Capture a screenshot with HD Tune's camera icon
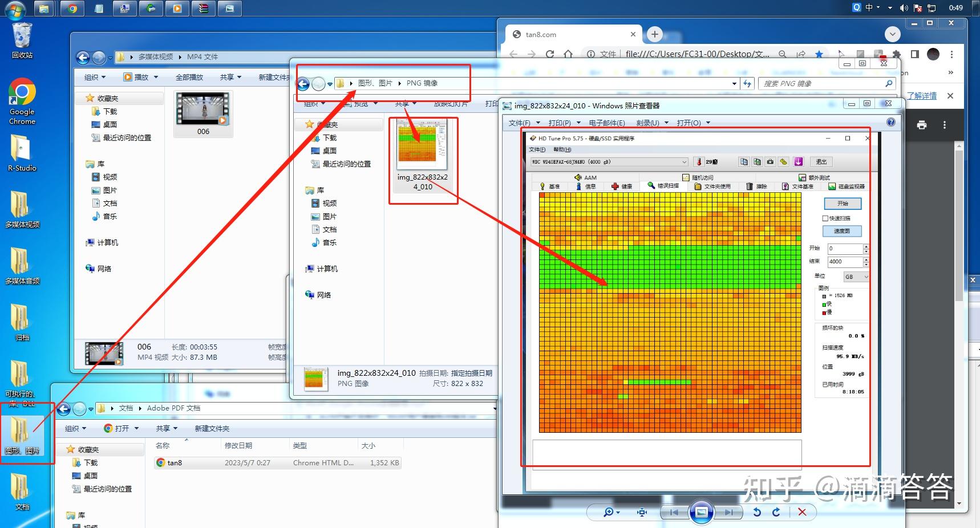Image resolution: width=980 pixels, height=528 pixels. tap(770, 161)
